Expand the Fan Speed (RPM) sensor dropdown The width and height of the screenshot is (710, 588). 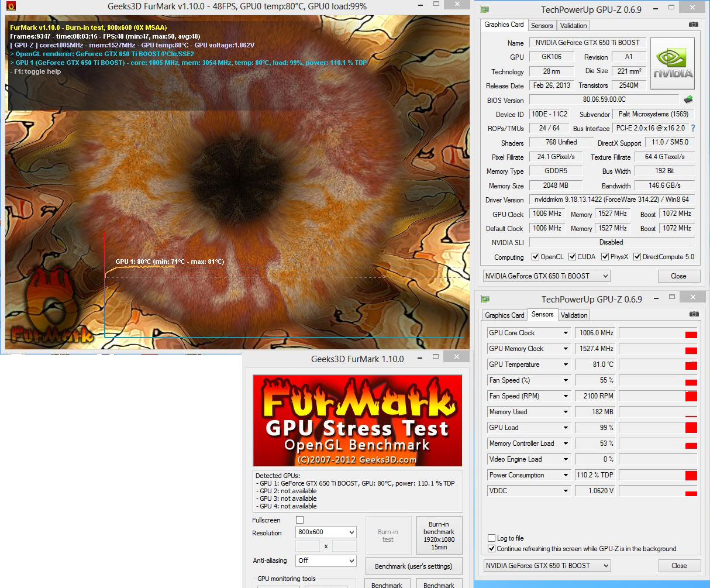pyautogui.click(x=566, y=396)
